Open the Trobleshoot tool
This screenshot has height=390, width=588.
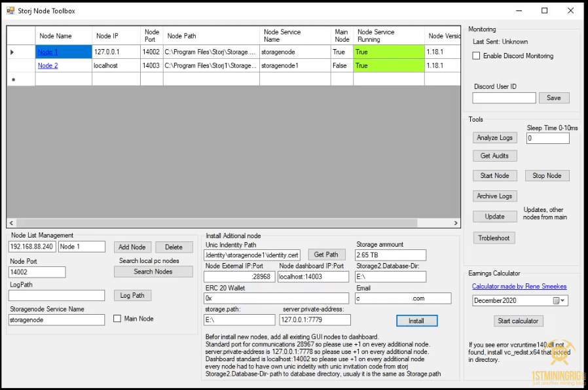tap(494, 238)
